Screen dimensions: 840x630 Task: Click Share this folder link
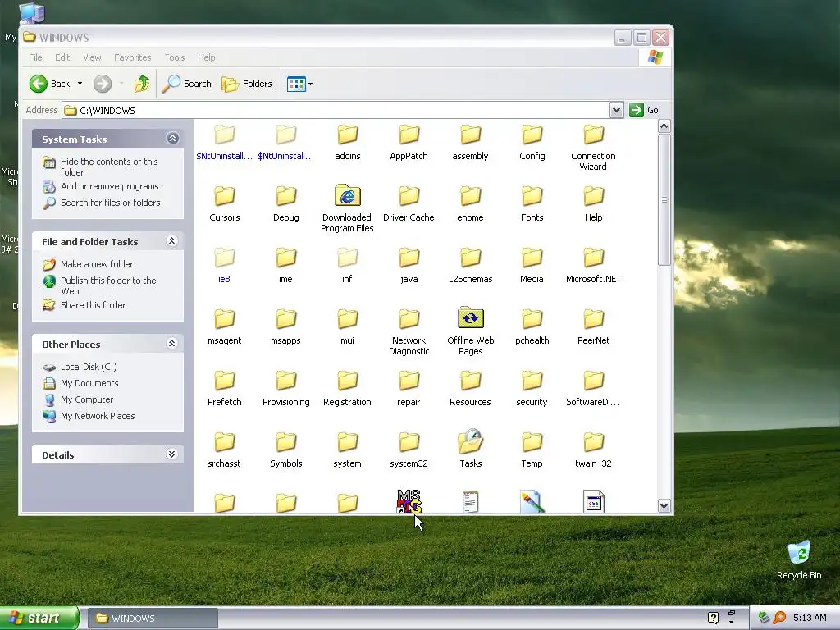[93, 305]
